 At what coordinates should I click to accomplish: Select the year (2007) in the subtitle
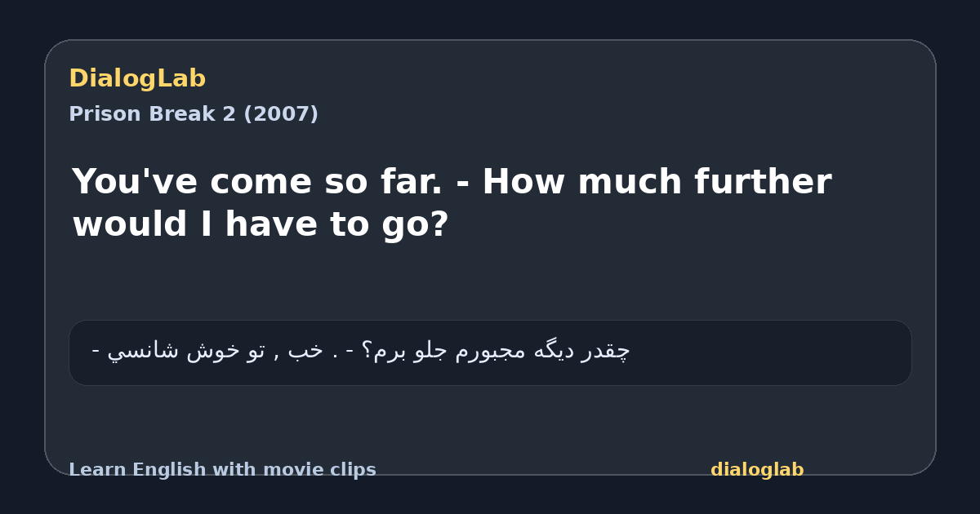[281, 114]
